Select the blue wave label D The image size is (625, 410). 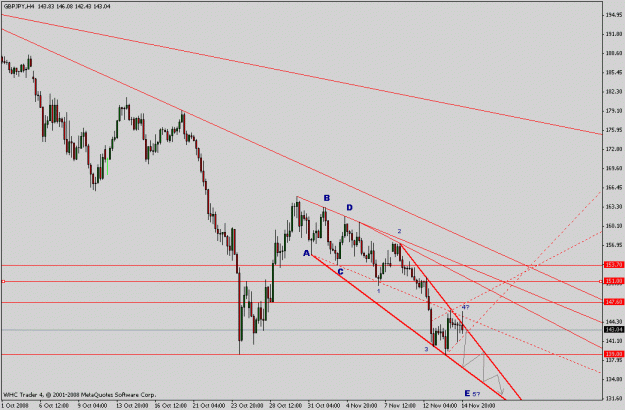350,207
